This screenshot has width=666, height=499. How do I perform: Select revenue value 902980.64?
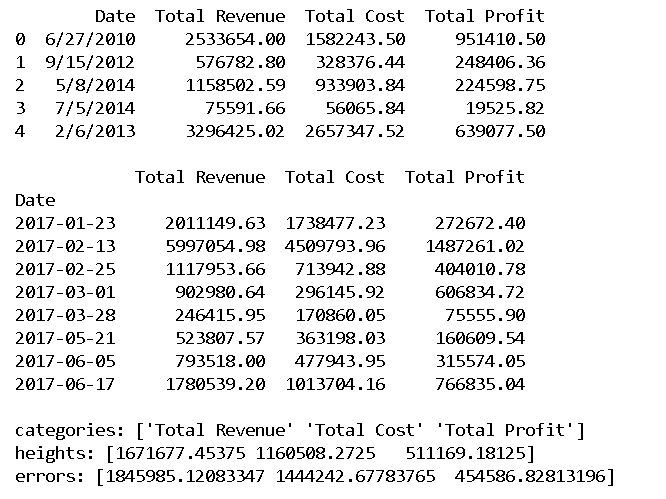[x=220, y=292]
